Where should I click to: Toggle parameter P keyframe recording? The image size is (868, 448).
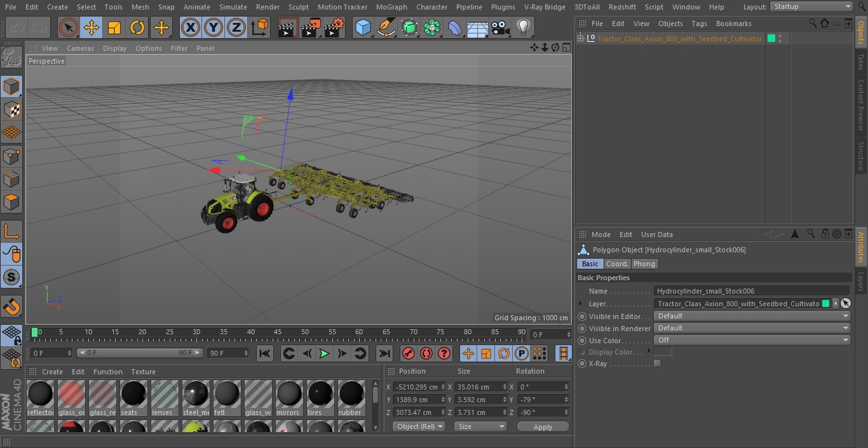pyautogui.click(x=522, y=353)
